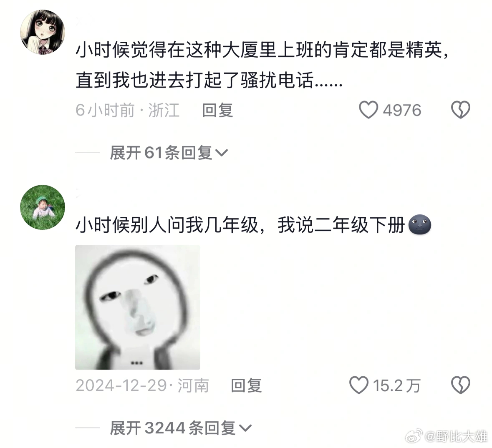Click chevron beside 展开61条回复

[222, 154]
